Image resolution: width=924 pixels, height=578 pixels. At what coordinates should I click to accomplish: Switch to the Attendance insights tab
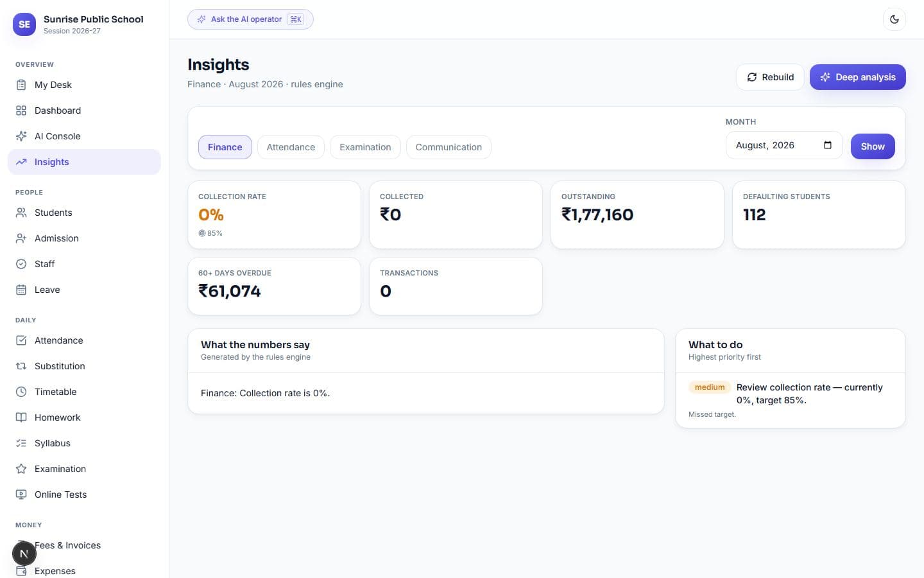[x=291, y=147]
